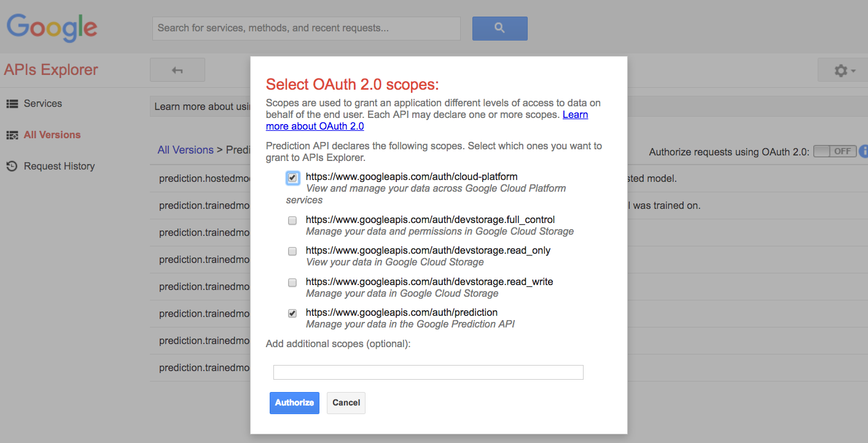This screenshot has width=868, height=443.
Task: Click the OAuth info icon
Action: coord(864,151)
